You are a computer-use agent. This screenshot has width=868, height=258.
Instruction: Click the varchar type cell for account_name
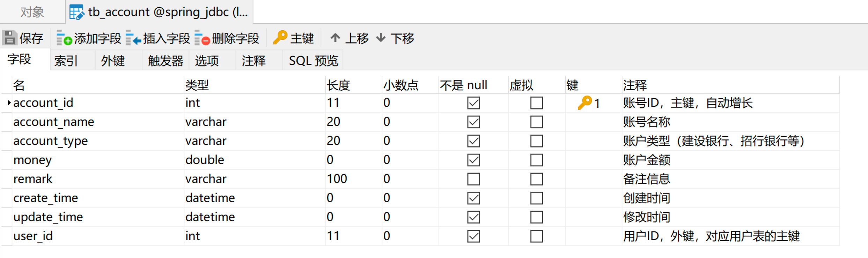pyautogui.click(x=206, y=122)
